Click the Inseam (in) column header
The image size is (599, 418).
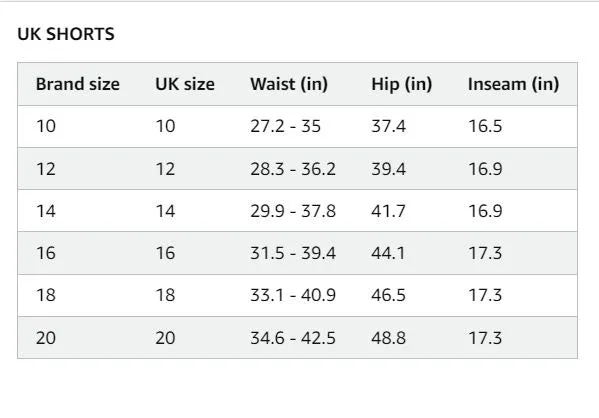tap(513, 84)
